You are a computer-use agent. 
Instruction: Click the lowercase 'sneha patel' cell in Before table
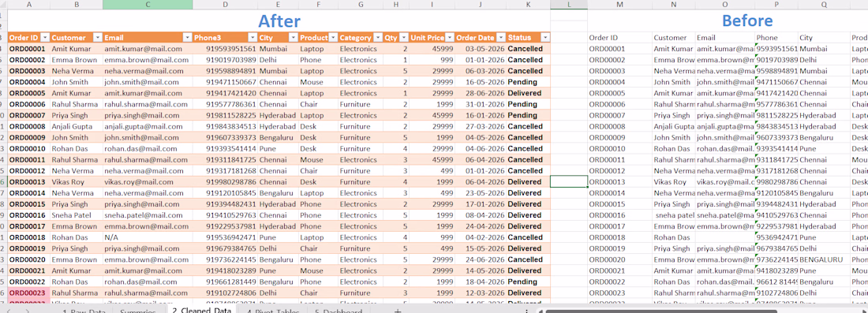[x=674, y=215]
